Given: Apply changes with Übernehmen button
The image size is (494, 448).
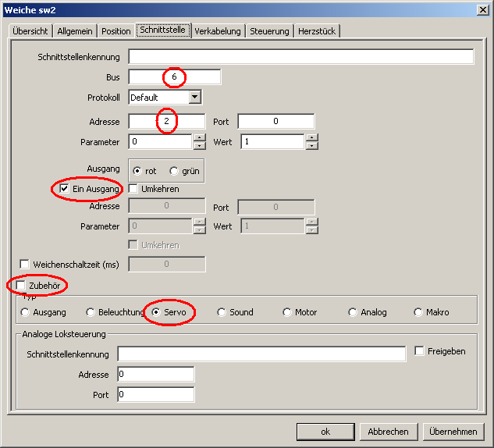Looking at the screenshot, I should tap(452, 432).
